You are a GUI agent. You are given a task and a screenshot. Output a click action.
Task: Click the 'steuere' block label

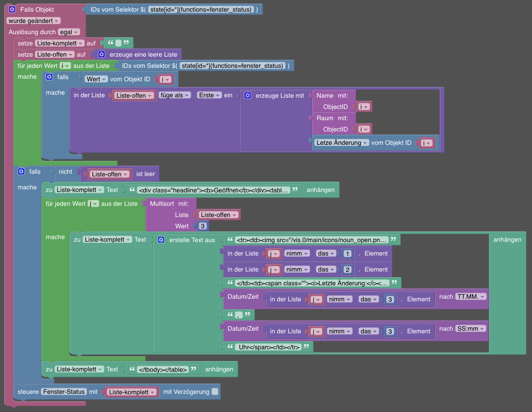point(28,392)
